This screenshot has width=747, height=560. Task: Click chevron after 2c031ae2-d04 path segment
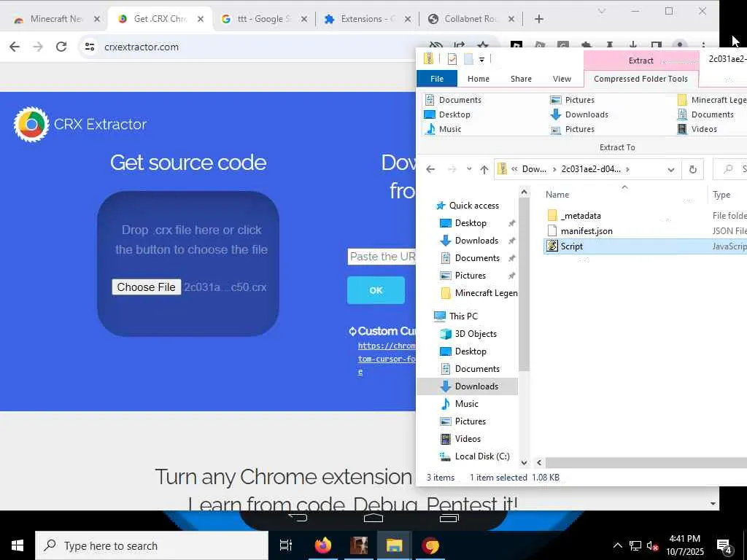(x=628, y=169)
